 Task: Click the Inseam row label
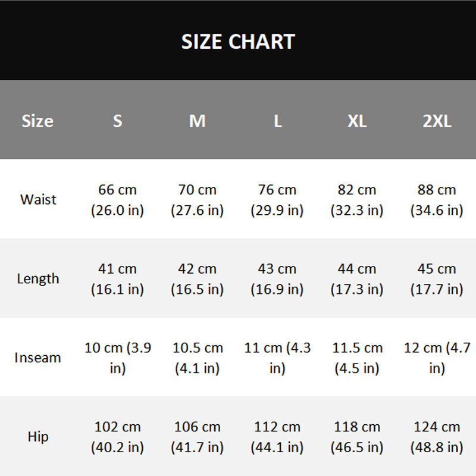point(37,358)
